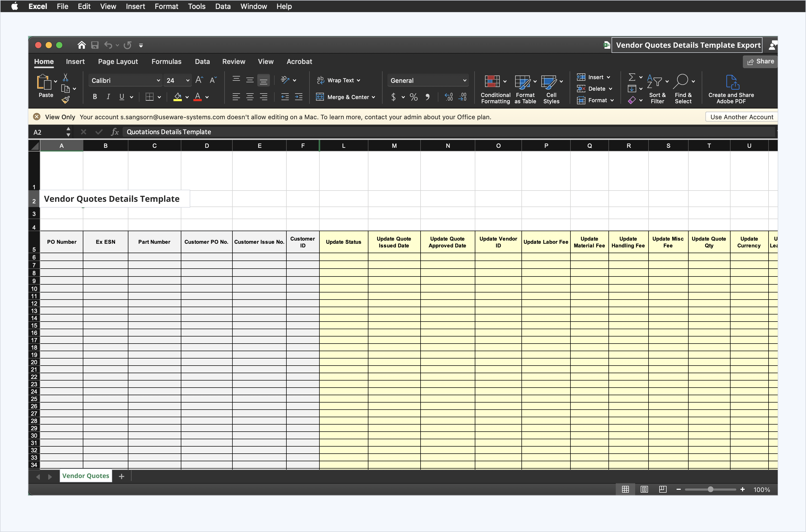Toggle Bottom Align button

[264, 80]
